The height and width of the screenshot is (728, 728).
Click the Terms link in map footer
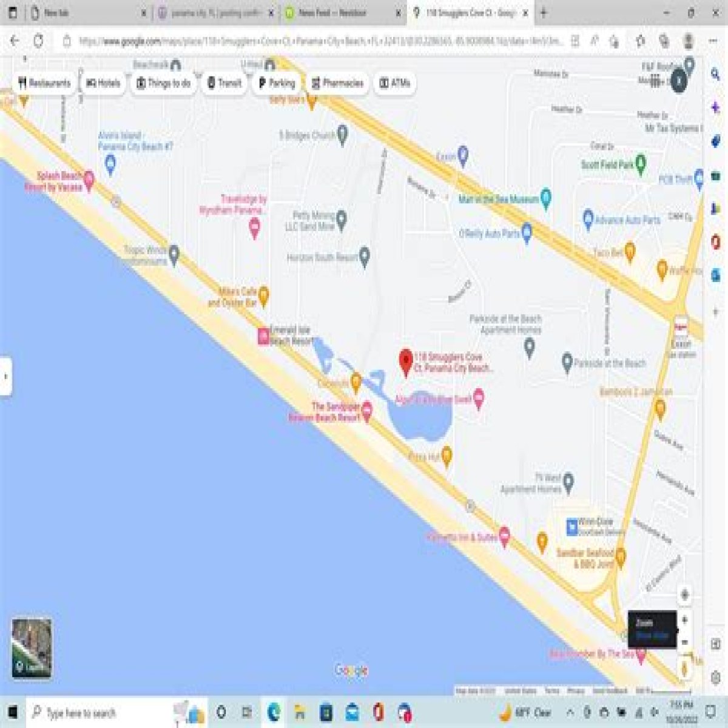[x=551, y=691]
